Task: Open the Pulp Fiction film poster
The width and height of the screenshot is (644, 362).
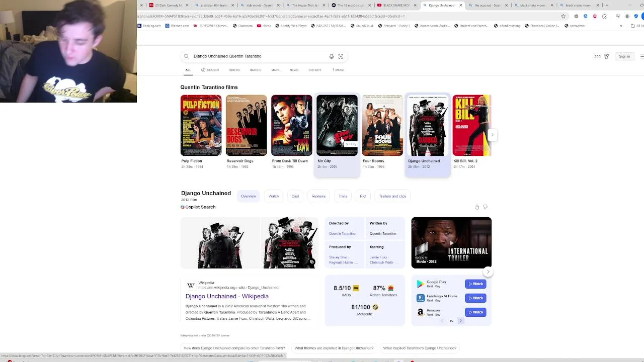Action: (201, 125)
